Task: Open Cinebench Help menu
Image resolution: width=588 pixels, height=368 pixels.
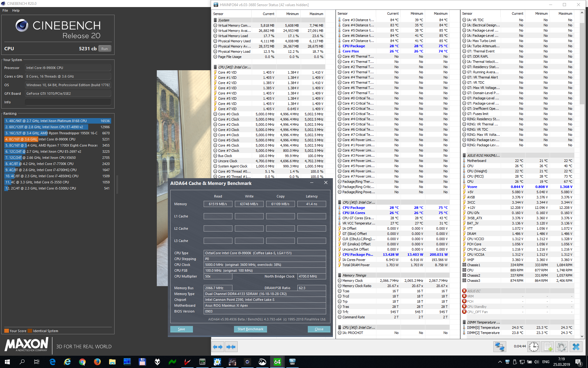Action: [x=16, y=10]
